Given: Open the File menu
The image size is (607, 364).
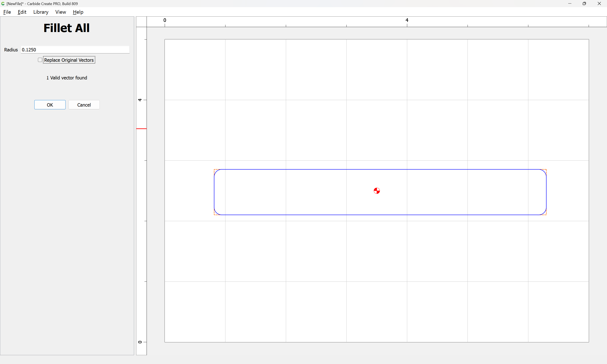Looking at the screenshot, I should tap(7, 12).
